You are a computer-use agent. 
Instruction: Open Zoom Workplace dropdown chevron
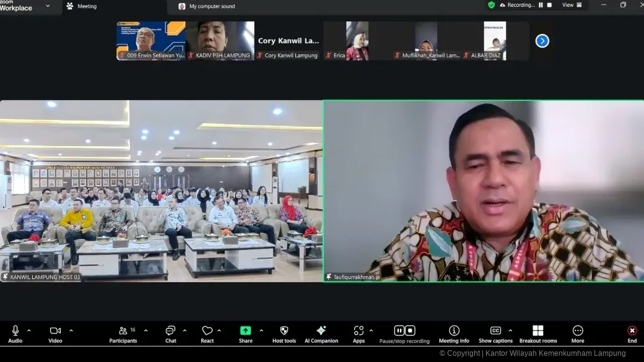(x=48, y=6)
